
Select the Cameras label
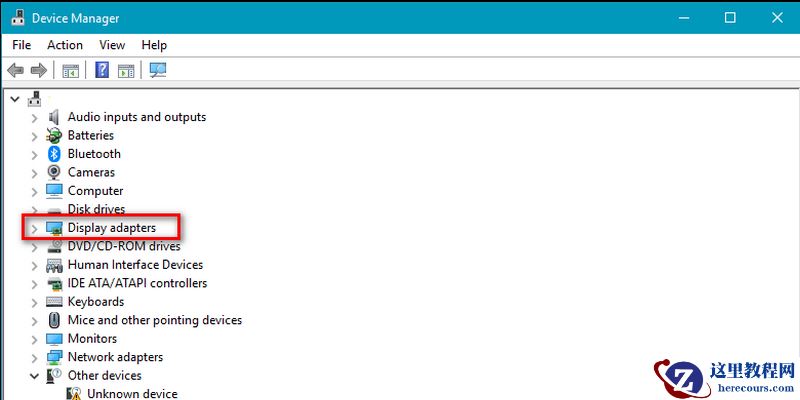(x=91, y=172)
